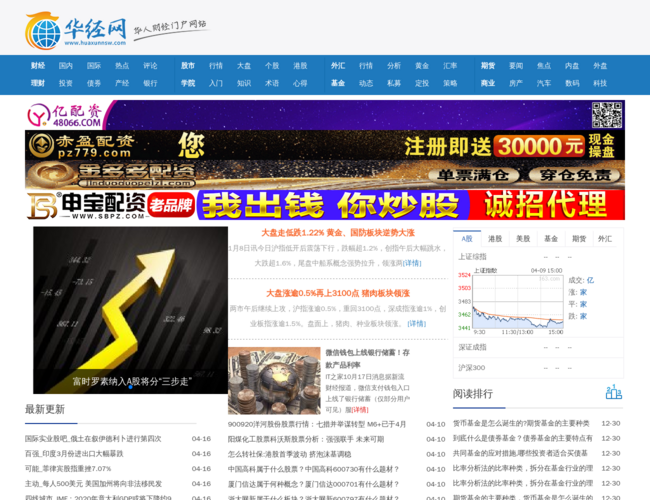Viewport: 650px width, 500px height.
Task: Open 货币基金是怎么诞生的 ranking article
Action: tap(521, 423)
